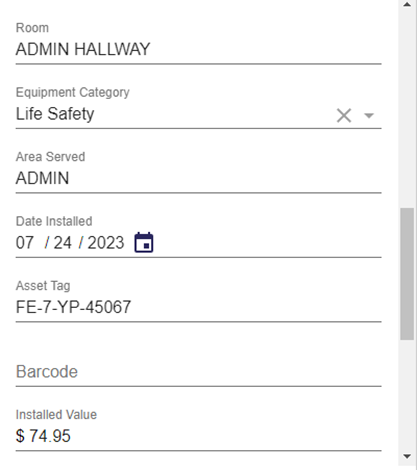
Task: Focus the Installed Value 74.95 field
Action: click(x=198, y=436)
